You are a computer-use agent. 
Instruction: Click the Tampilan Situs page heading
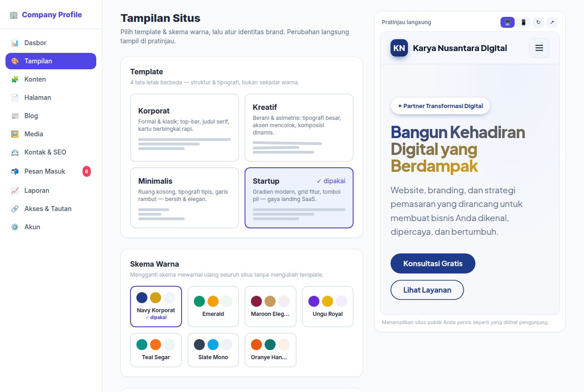pyautogui.click(x=160, y=18)
